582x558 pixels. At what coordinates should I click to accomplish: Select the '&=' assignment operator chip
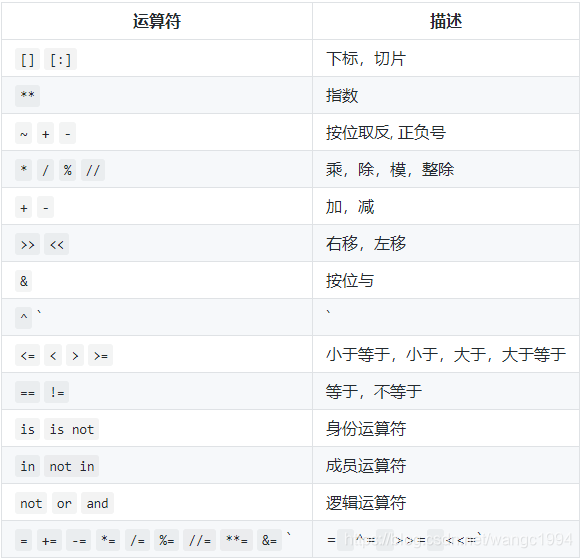click(269, 540)
